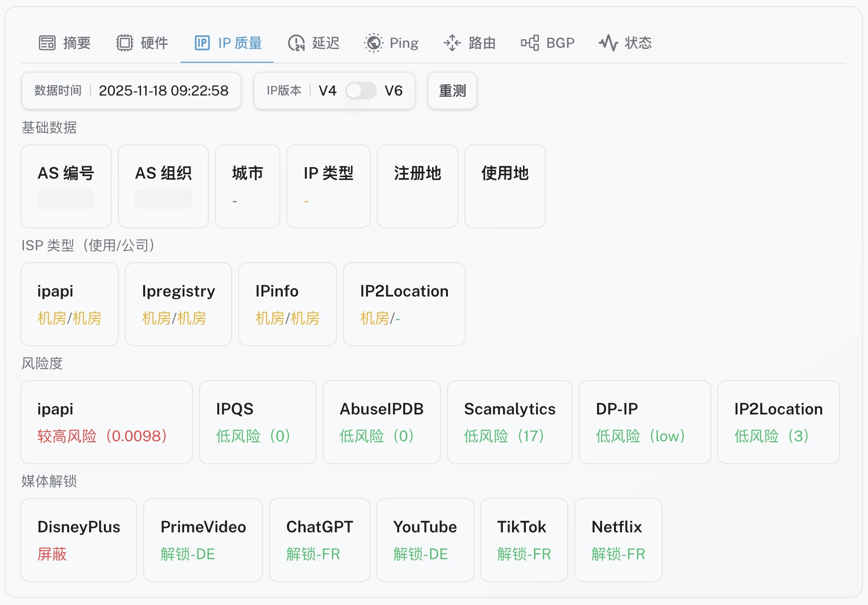Open the ipapi 较高风险 risk card
Image resolution: width=868 pixels, height=605 pixels.
[106, 422]
